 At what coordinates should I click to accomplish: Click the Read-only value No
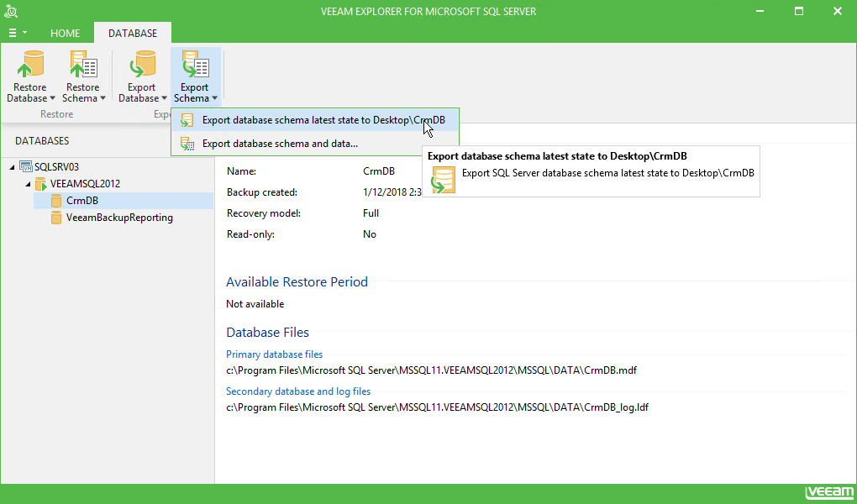point(370,234)
